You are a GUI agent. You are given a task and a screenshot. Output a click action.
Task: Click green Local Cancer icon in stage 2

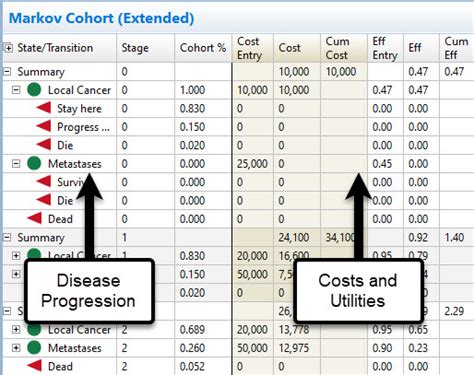pos(34,329)
